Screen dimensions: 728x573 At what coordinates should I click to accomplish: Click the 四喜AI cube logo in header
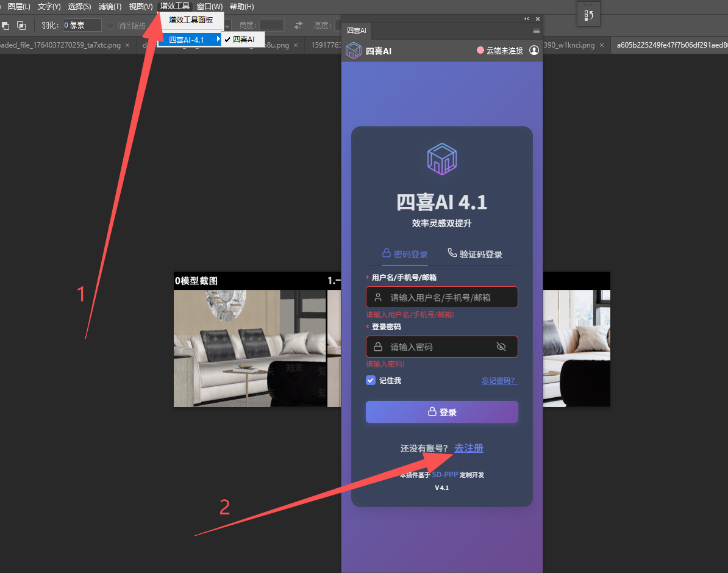point(354,51)
